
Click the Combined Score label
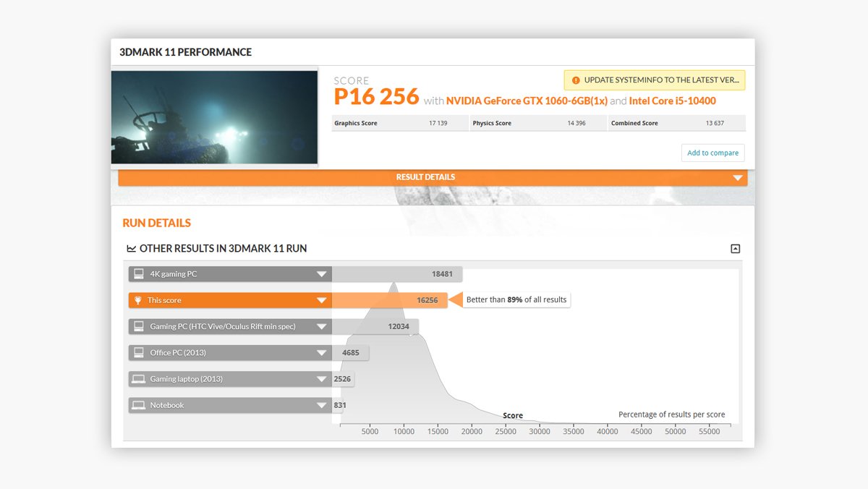[x=634, y=123]
